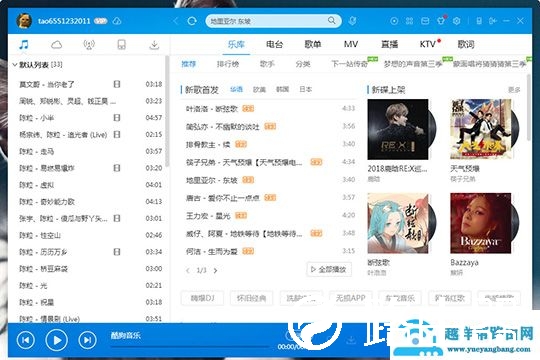Click the magnifier search icon
The width and height of the screenshot is (540, 360).
tap(331, 20)
